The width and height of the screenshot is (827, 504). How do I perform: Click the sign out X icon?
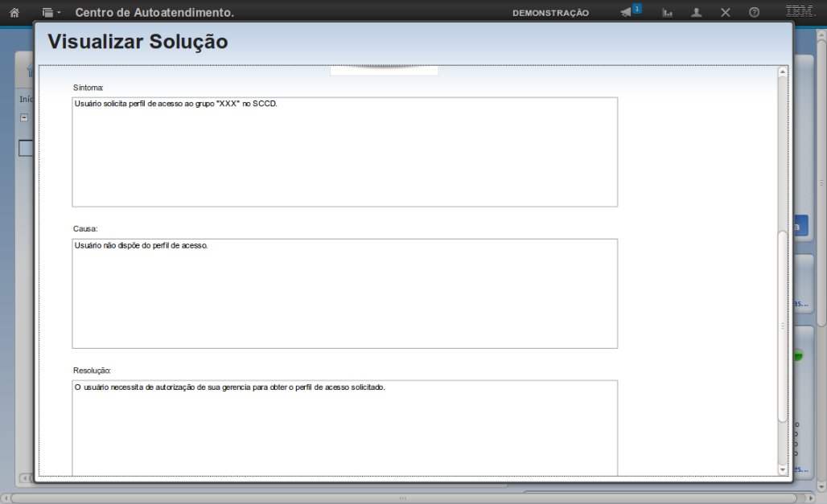725,13
